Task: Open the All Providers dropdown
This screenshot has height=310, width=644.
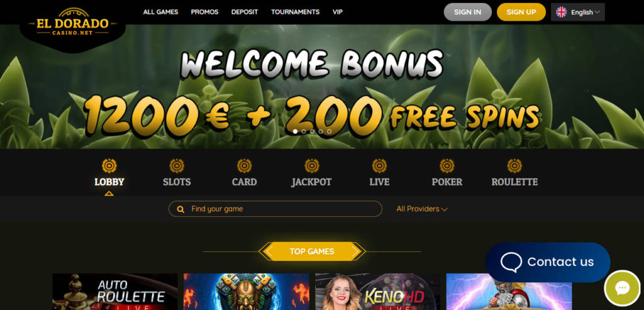Action: tap(422, 209)
